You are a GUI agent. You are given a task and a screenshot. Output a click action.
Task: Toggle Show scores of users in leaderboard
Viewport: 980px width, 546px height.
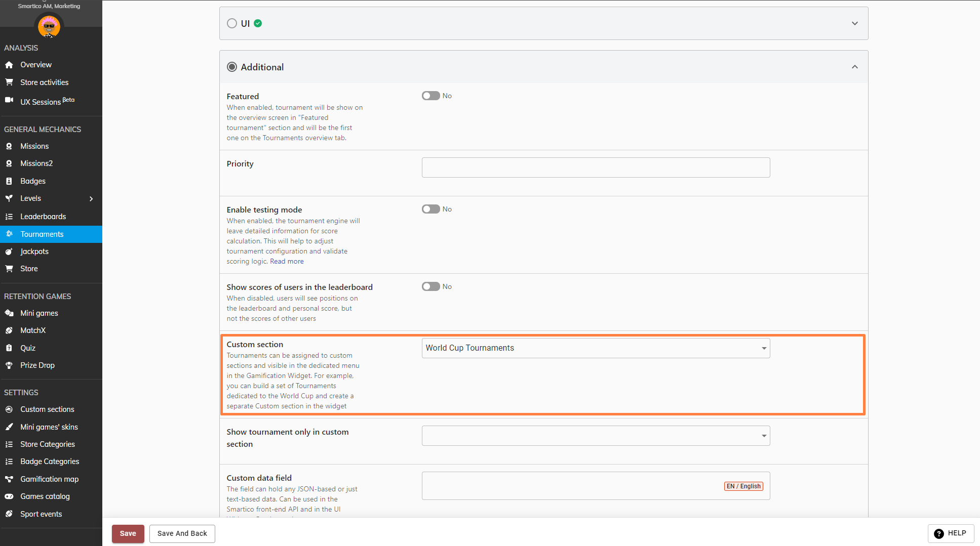click(x=430, y=286)
